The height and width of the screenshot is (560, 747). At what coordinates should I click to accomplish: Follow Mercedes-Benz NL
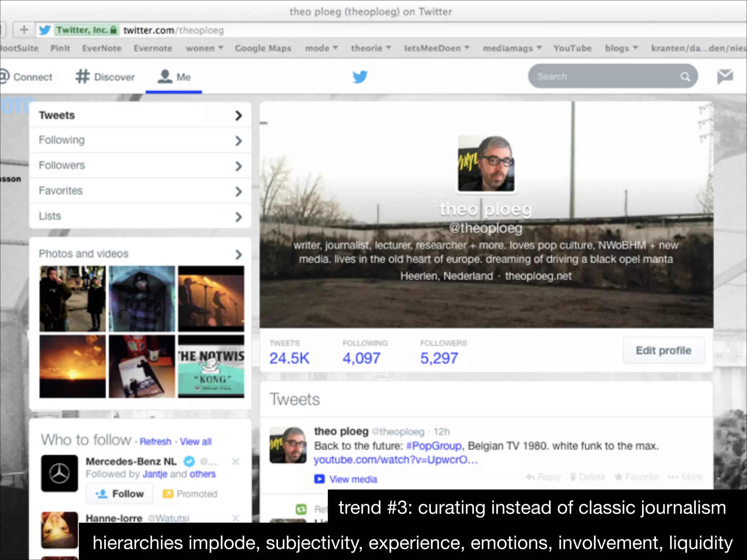pos(120,494)
